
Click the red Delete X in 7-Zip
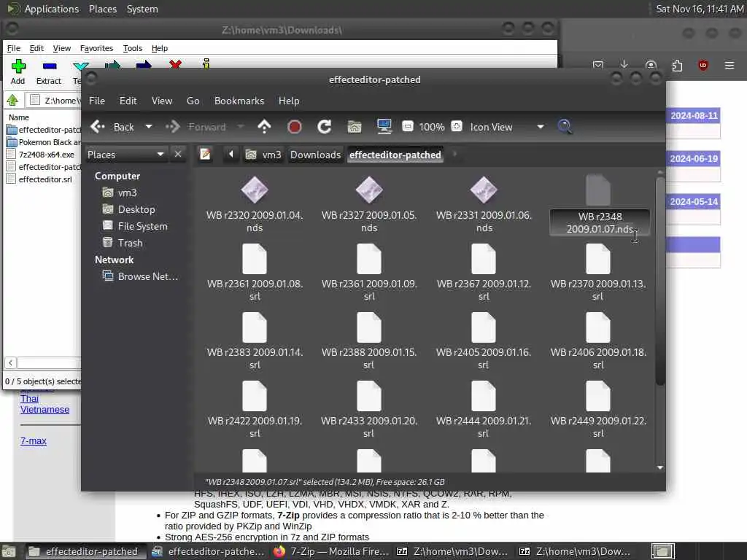[175, 64]
